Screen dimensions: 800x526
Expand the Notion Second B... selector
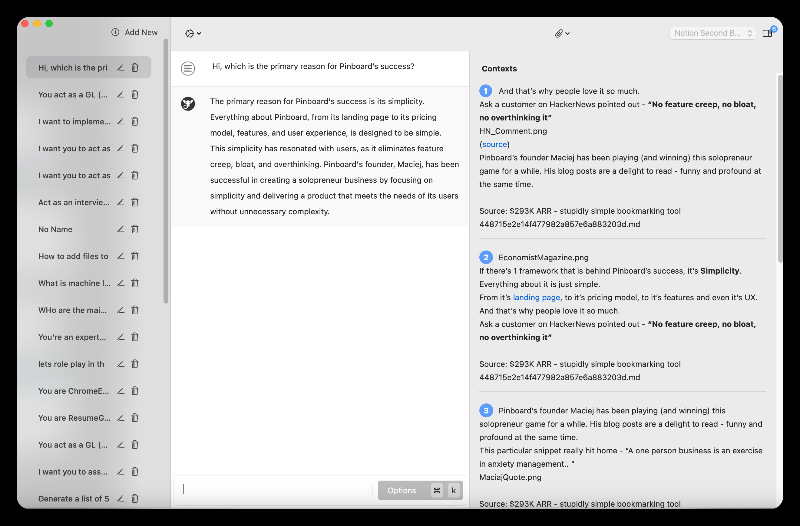[712, 33]
